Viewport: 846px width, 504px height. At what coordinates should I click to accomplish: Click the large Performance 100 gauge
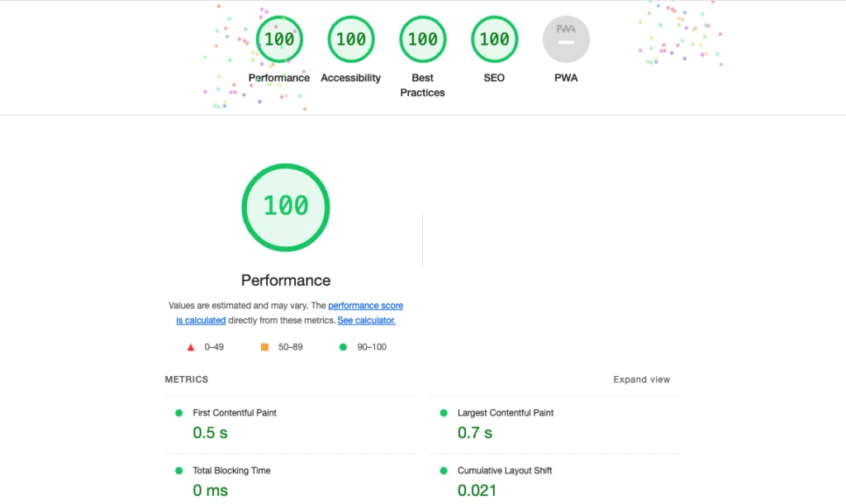286,207
